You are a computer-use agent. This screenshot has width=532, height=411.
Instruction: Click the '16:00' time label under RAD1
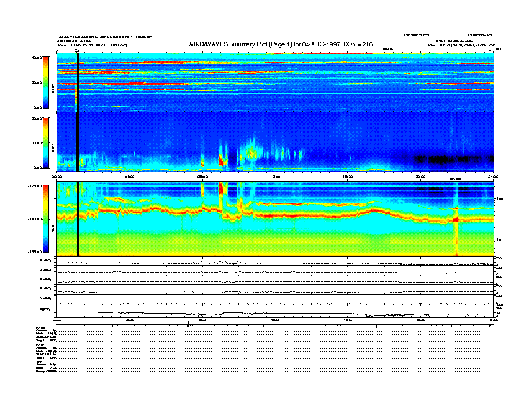(x=348, y=177)
